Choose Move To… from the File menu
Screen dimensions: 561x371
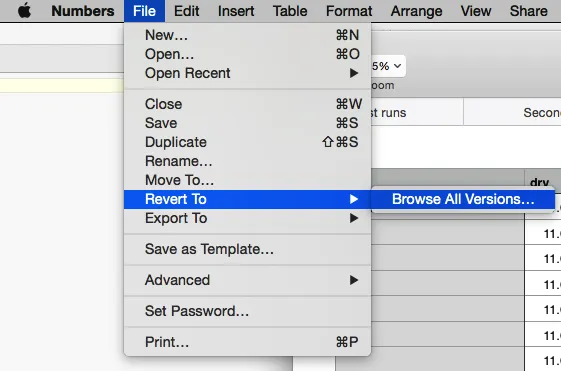click(x=247, y=180)
